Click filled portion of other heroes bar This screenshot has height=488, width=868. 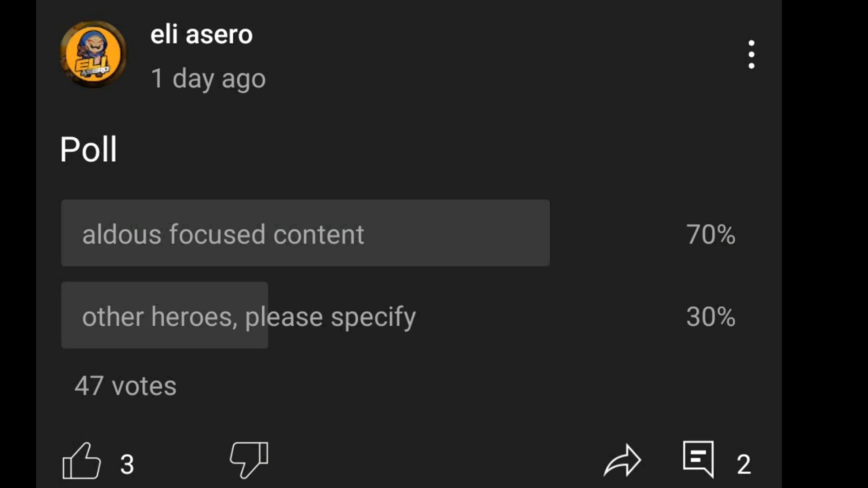(165, 315)
